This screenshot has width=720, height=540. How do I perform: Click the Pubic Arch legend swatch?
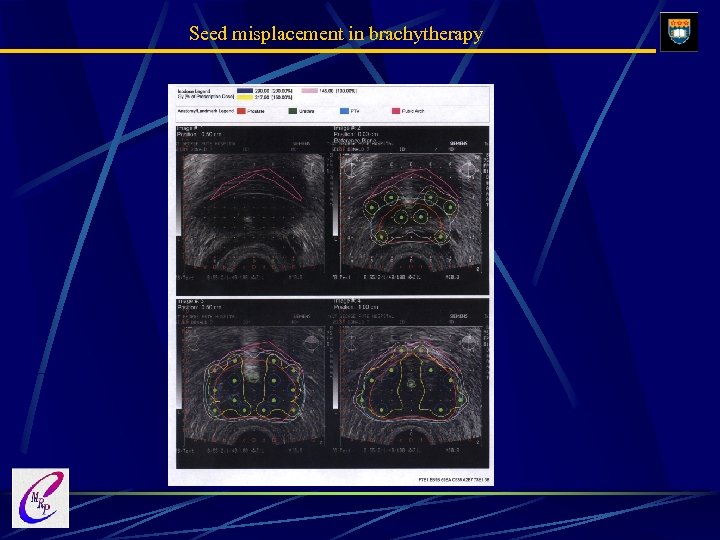click(396, 111)
